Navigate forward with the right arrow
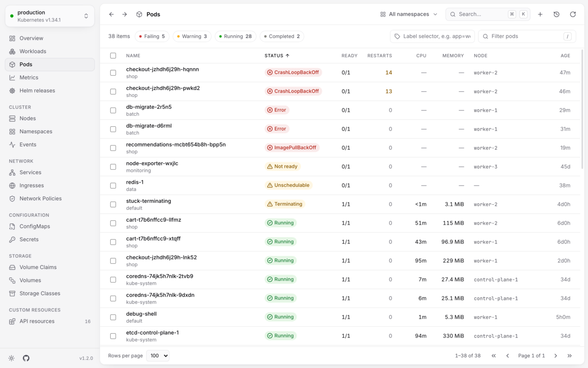588x368 pixels. point(125,14)
